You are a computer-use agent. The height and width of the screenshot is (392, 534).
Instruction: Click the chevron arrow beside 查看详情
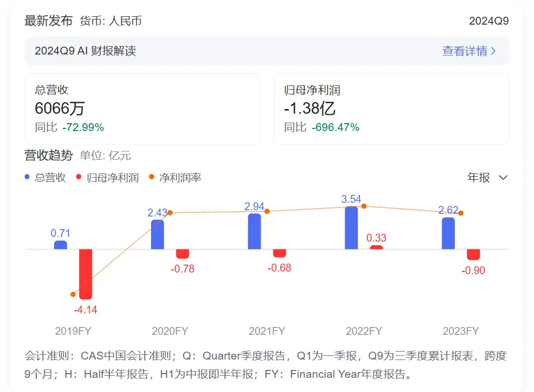pyautogui.click(x=494, y=51)
